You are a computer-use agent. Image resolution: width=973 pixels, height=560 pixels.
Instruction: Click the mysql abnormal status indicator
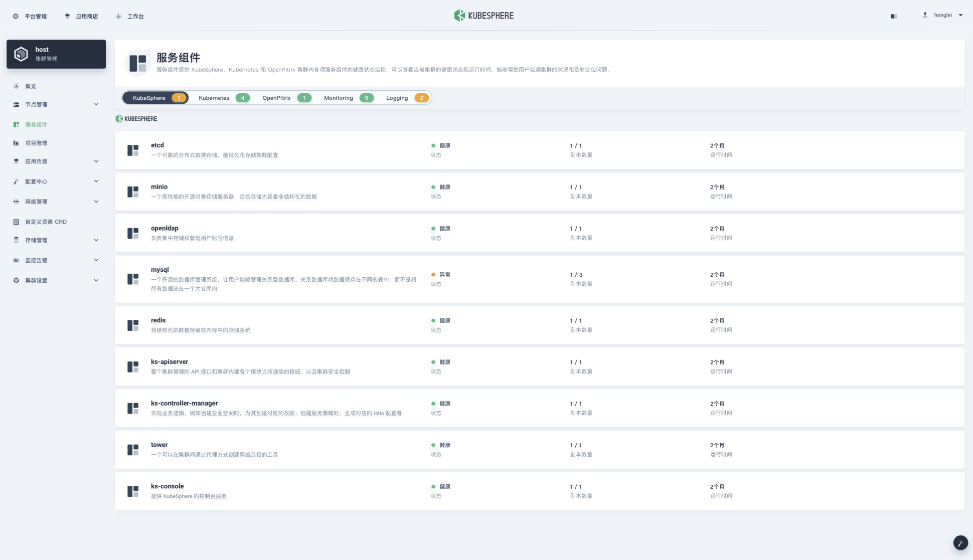tap(434, 274)
